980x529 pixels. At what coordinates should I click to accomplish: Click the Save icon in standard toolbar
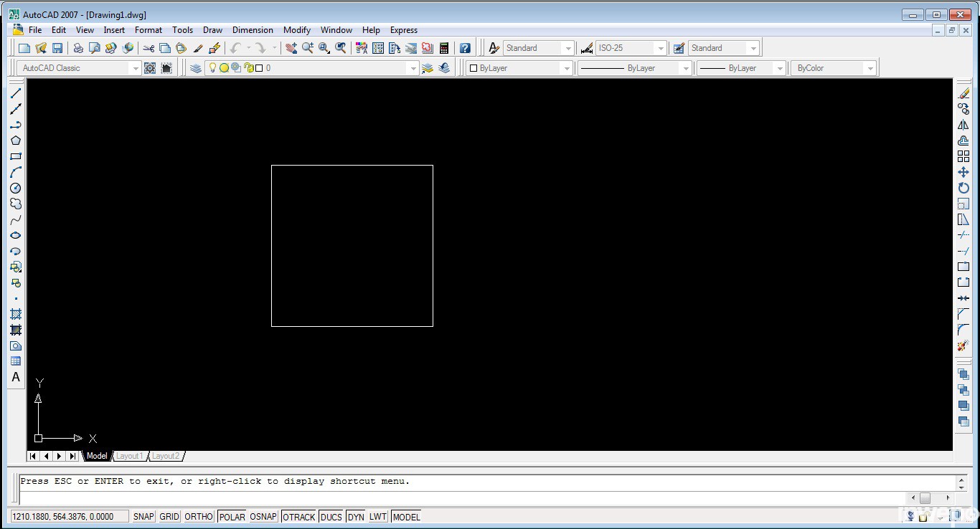click(x=57, y=48)
